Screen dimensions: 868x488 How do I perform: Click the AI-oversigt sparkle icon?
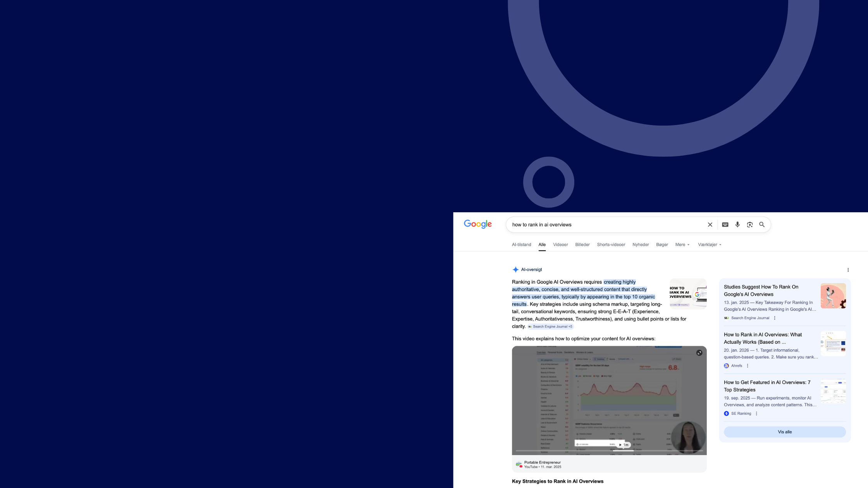coord(515,270)
